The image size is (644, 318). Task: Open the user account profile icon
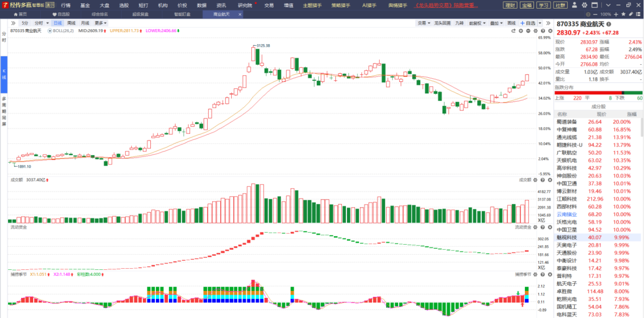(575, 5)
